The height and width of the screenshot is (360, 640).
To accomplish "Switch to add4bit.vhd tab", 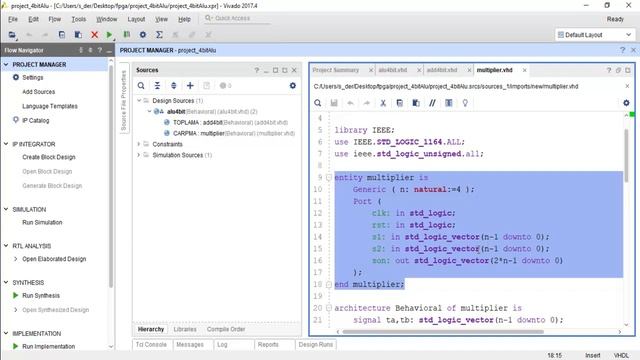I will coord(442,70).
